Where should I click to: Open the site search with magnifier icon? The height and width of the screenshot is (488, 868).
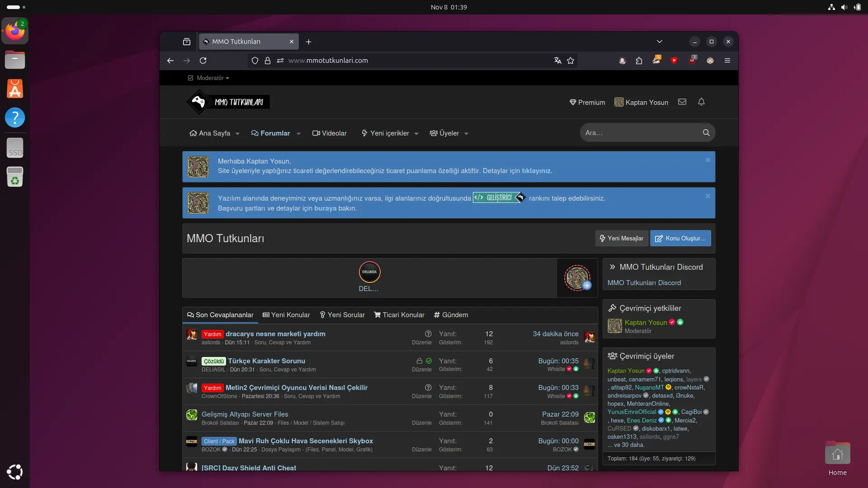point(706,132)
